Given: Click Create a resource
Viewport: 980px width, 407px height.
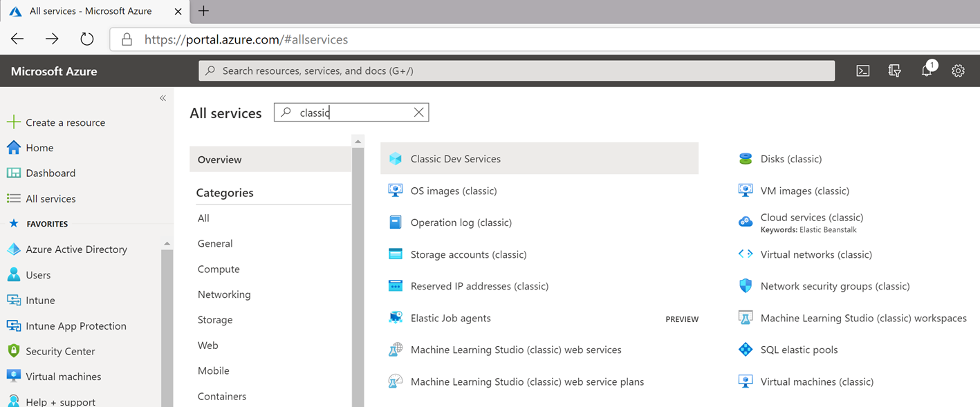Looking at the screenshot, I should click(65, 122).
